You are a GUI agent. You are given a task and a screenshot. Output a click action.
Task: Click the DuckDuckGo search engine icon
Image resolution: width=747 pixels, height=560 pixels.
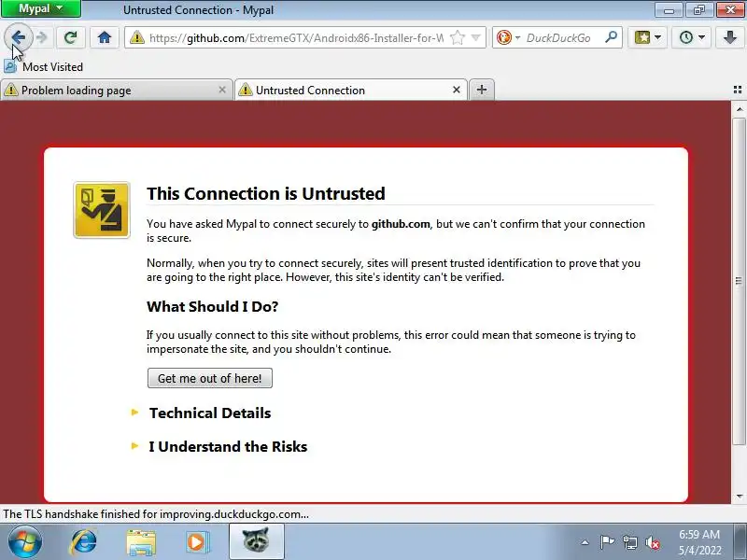503,37
